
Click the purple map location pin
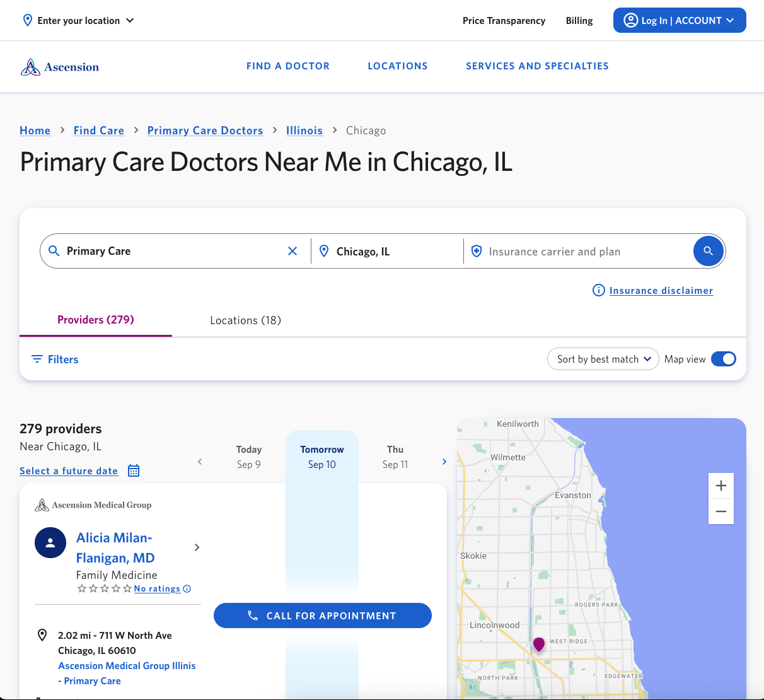[538, 644]
